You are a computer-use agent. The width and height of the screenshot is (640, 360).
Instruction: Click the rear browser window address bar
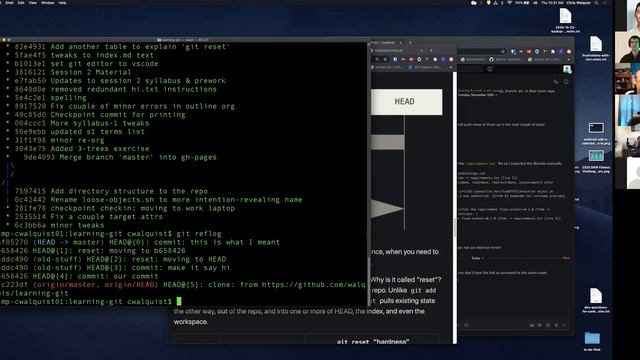(x=482, y=51)
